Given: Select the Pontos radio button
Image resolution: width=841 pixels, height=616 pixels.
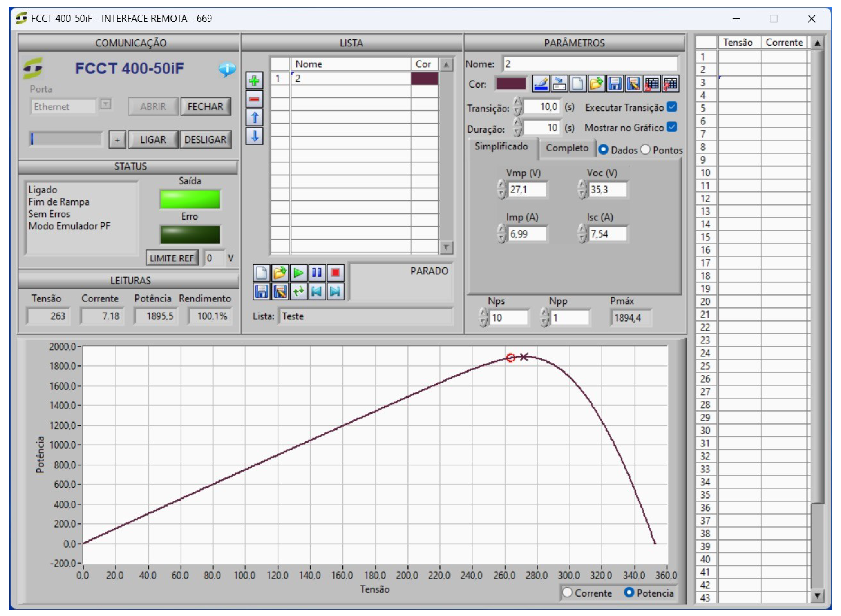Looking at the screenshot, I should 645,149.
